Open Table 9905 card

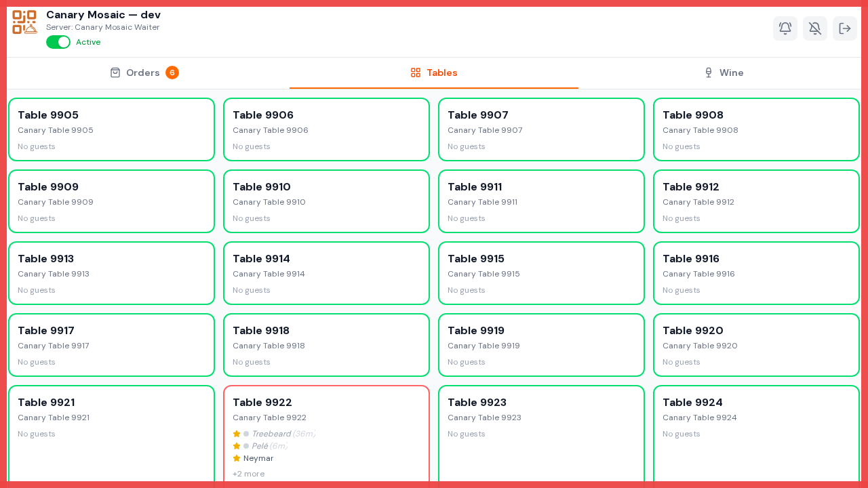coord(111,129)
